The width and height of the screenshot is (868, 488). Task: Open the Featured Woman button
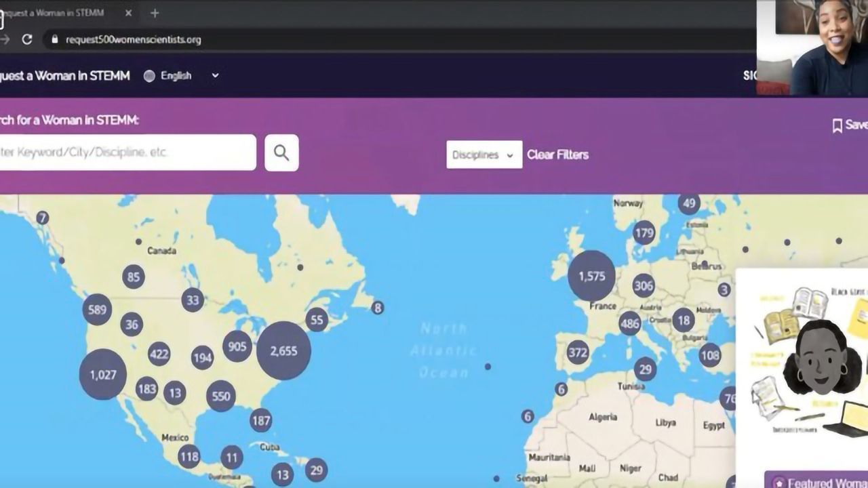pyautogui.click(x=817, y=481)
